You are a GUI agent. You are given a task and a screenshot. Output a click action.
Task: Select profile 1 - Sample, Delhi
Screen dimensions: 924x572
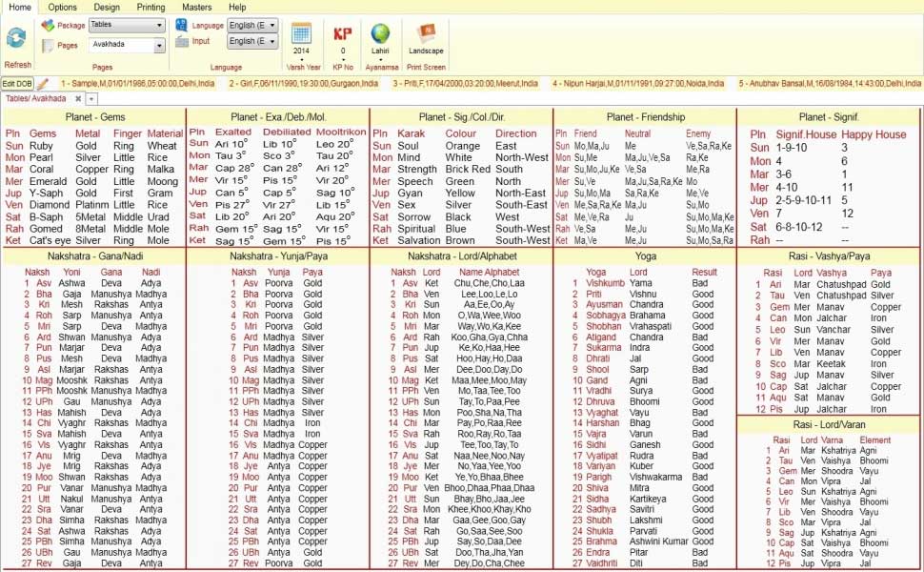click(137, 84)
